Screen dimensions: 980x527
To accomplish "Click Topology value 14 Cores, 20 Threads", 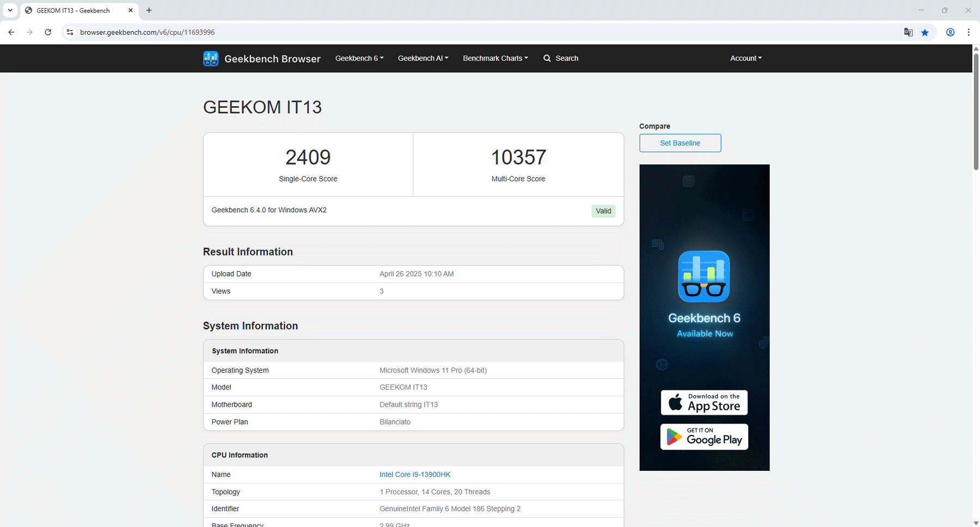I will point(435,492).
